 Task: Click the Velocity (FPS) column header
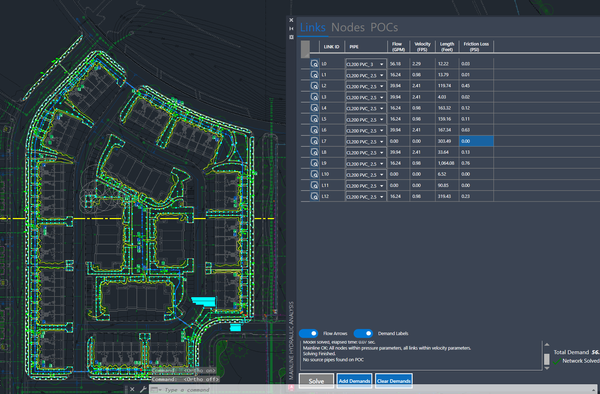422,47
